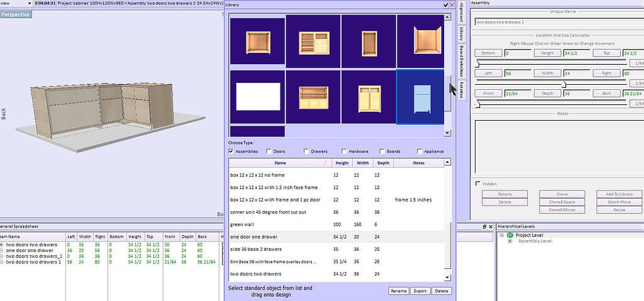Pick the open box cabinet thumbnail

420,41
